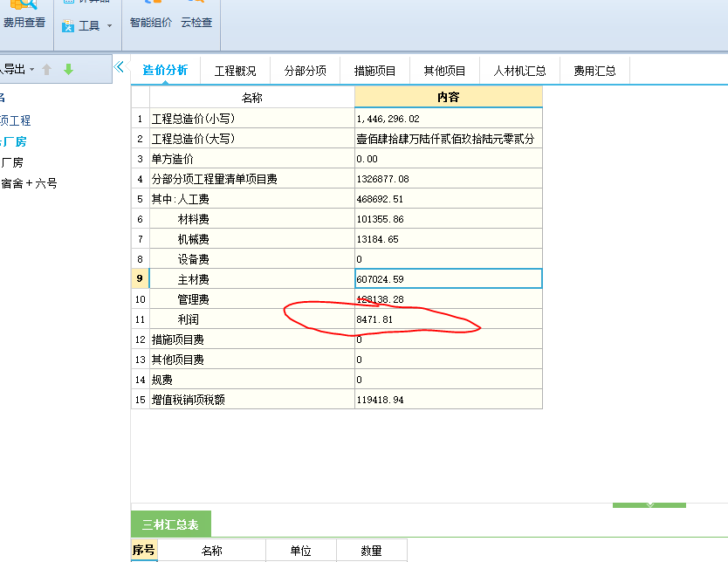
Task: Click the gray move-up arrow icon
Action: pos(46,70)
